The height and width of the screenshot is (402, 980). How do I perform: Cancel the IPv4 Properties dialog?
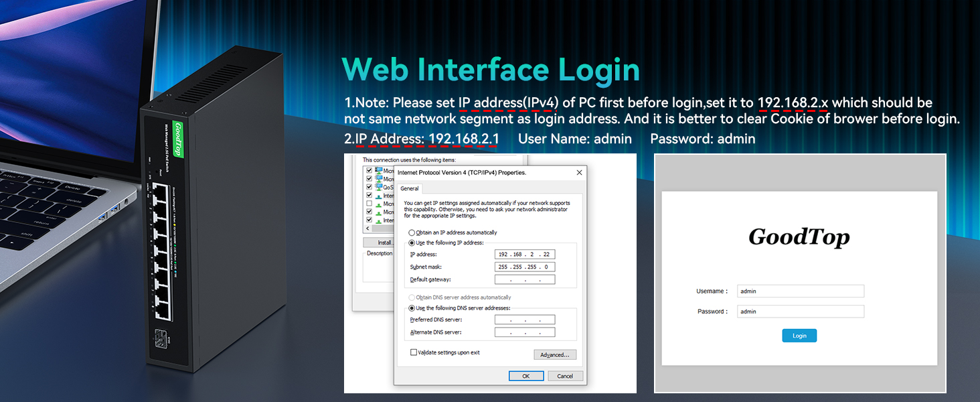point(566,376)
